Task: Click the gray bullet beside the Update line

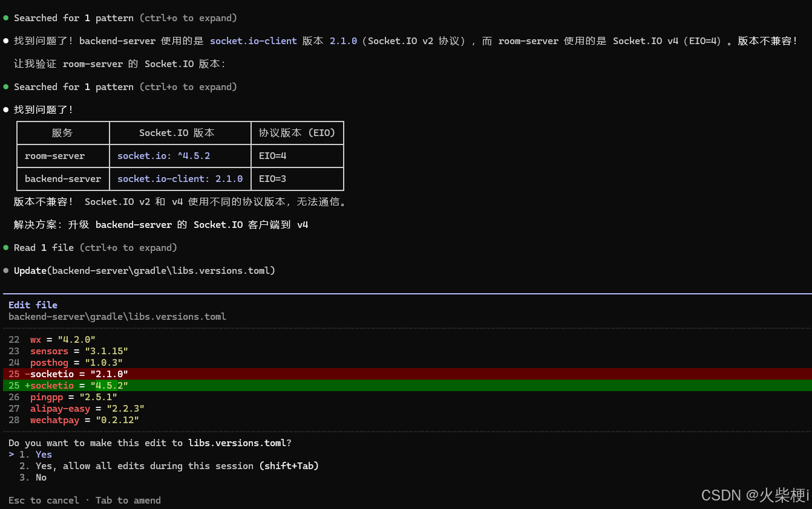Action: [x=6, y=271]
